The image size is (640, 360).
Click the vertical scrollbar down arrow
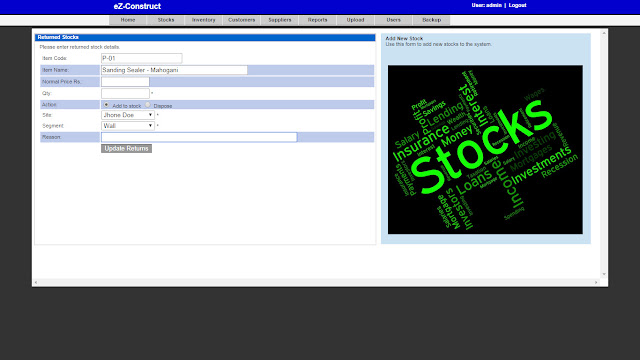[x=604, y=274]
